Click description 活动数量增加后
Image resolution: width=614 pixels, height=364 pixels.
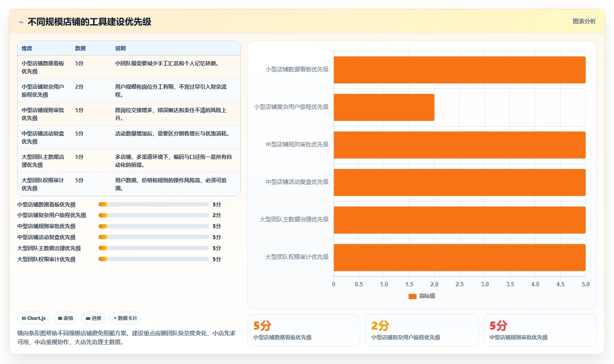click(x=172, y=134)
